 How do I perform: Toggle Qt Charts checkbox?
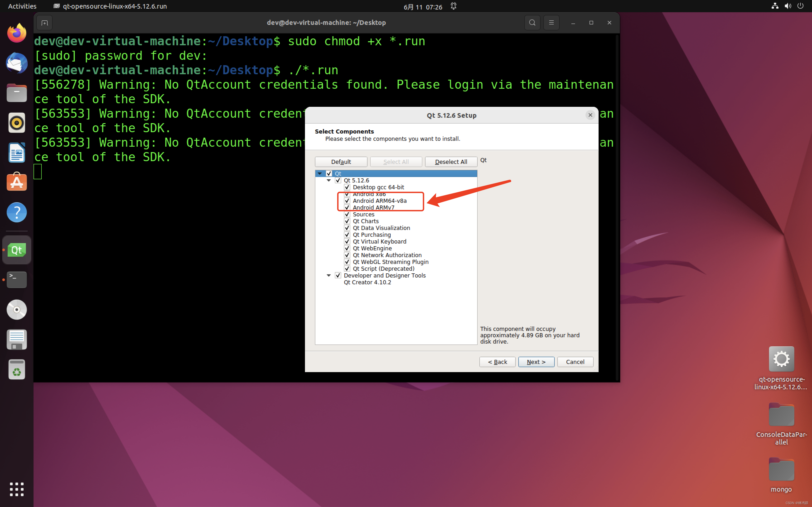[347, 221]
